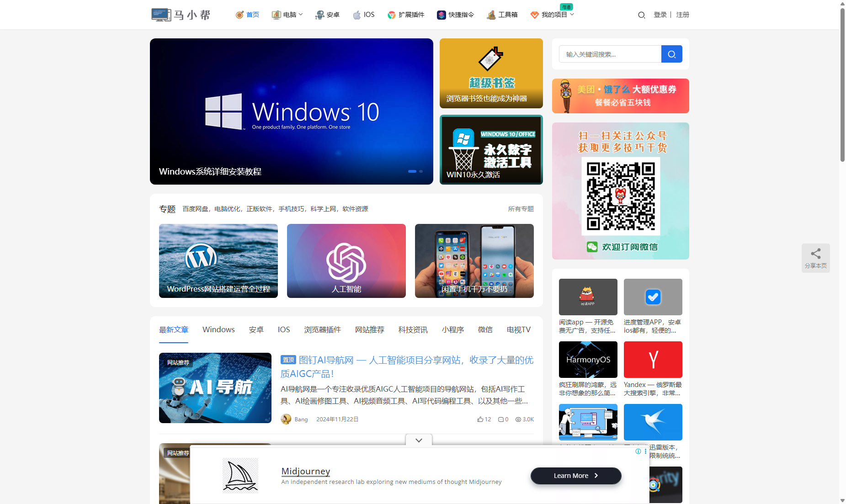Click the 登录 login link
Image resolution: width=846 pixels, height=504 pixels.
point(660,15)
